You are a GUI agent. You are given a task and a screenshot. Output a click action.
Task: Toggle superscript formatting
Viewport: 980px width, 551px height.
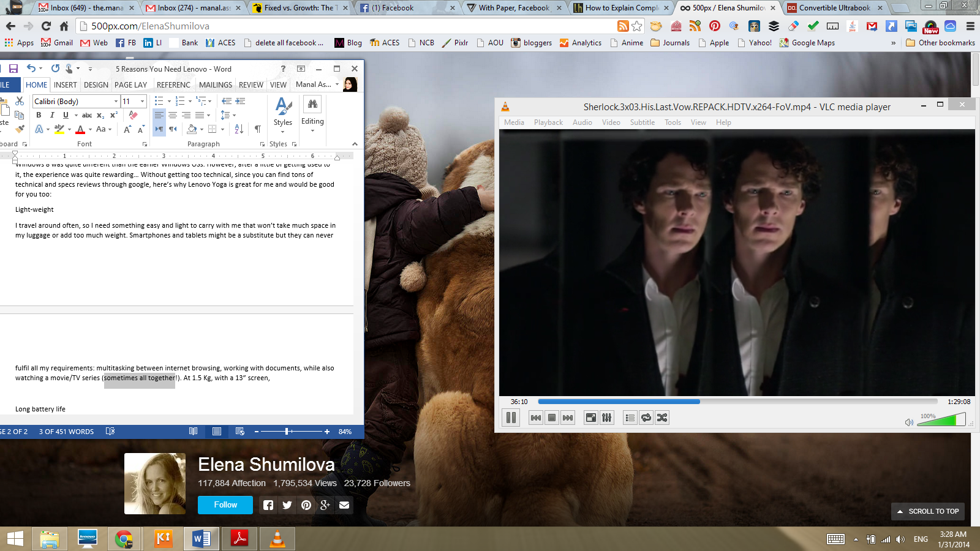[x=114, y=115]
